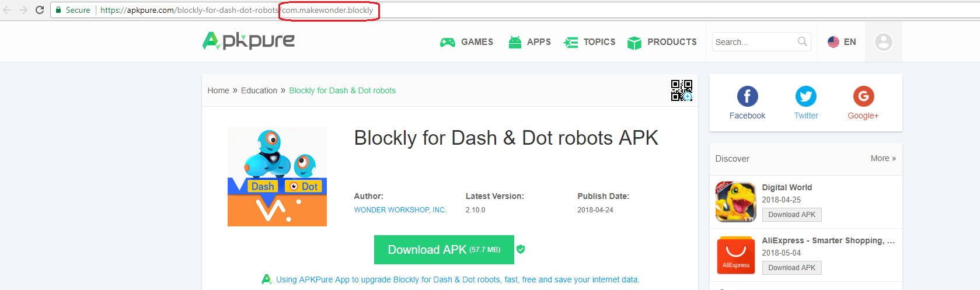This screenshot has height=290, width=980.
Task: Open the GAMES menu
Action: [466, 42]
